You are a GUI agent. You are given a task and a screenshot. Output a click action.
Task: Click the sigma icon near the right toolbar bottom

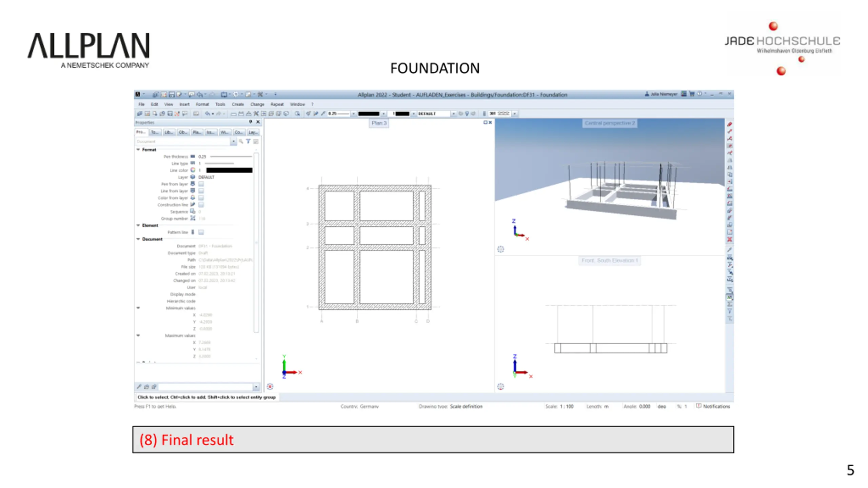pyautogui.click(x=730, y=304)
